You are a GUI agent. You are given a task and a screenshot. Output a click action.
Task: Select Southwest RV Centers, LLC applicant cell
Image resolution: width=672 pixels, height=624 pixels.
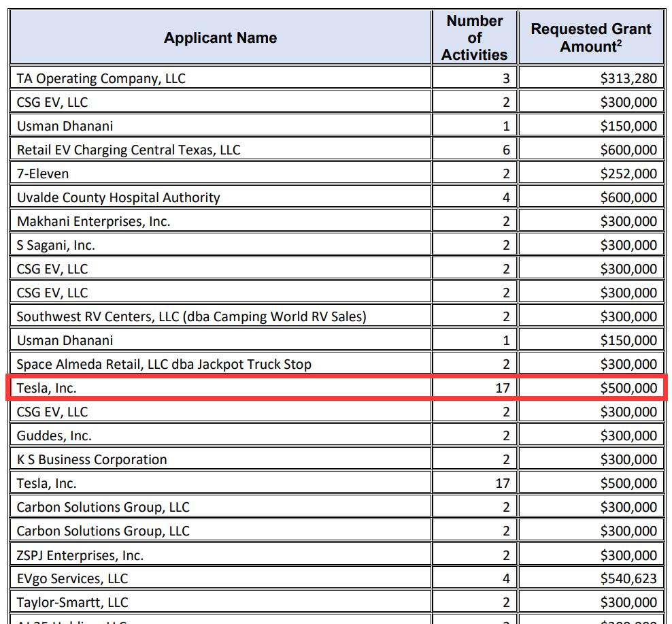(220, 316)
